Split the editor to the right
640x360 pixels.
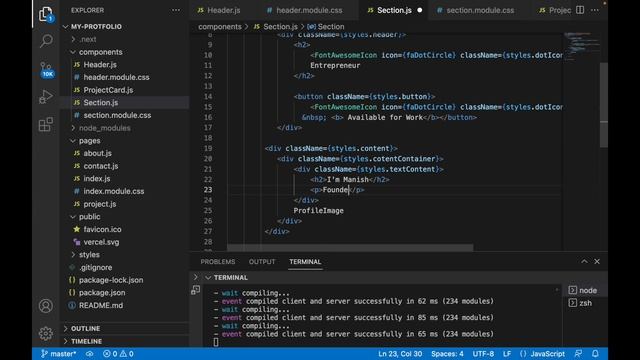(x=580, y=10)
